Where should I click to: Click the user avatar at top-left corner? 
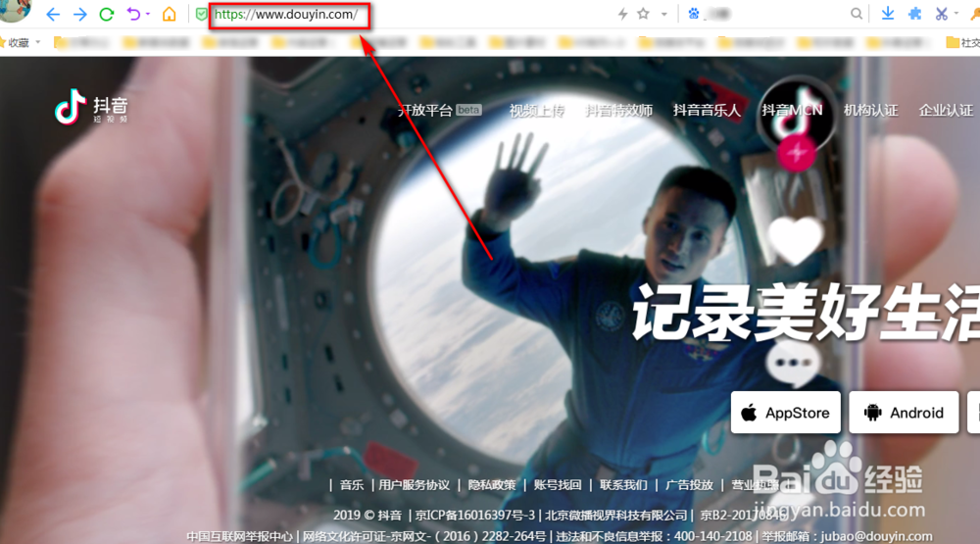point(14,10)
